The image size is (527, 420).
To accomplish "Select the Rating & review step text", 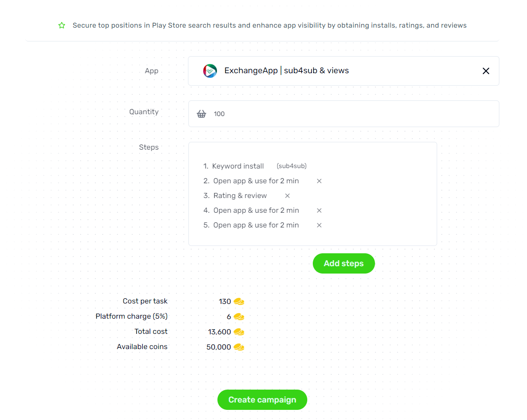I will (x=240, y=196).
